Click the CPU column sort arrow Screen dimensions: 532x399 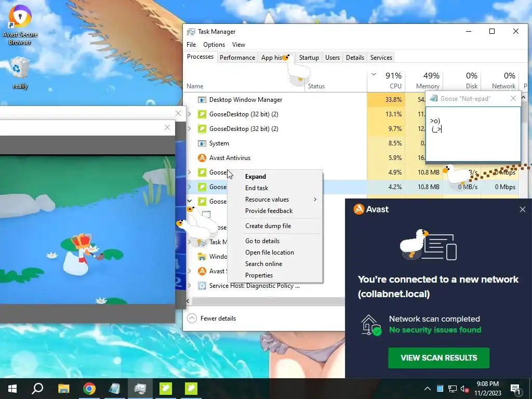[x=374, y=75]
